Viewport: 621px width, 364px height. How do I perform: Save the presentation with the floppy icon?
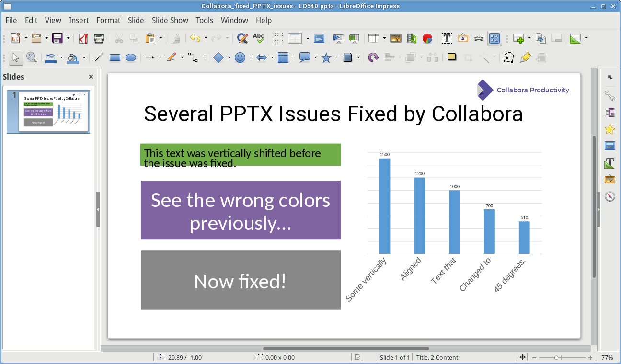coord(57,38)
